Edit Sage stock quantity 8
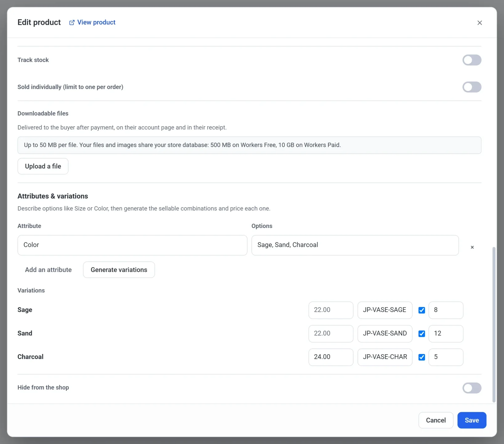504x444 pixels. coord(446,310)
